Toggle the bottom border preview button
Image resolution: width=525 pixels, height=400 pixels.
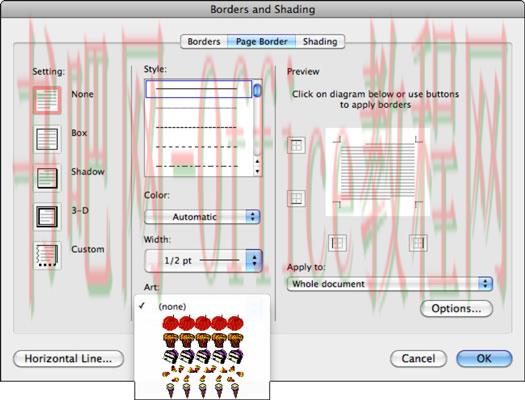[296, 198]
